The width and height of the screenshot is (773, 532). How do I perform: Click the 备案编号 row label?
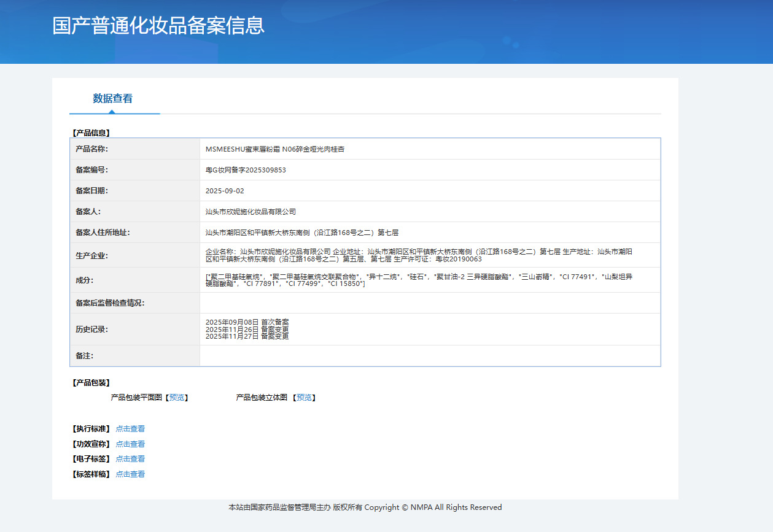tap(91, 170)
